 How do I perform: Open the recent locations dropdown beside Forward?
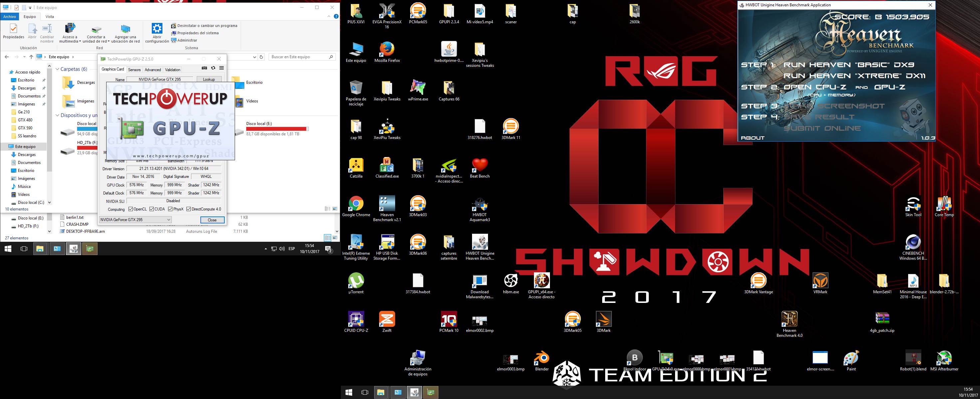[x=24, y=57]
